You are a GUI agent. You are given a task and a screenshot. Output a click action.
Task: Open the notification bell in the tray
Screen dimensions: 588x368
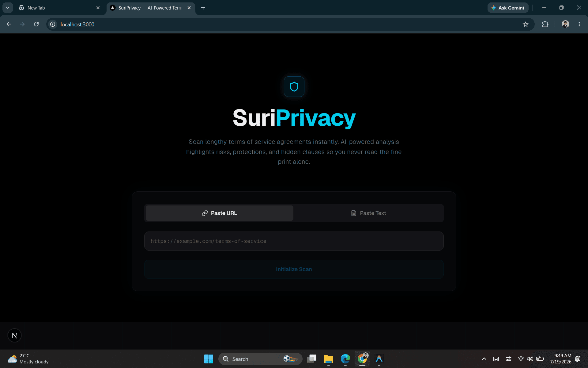[578, 359]
